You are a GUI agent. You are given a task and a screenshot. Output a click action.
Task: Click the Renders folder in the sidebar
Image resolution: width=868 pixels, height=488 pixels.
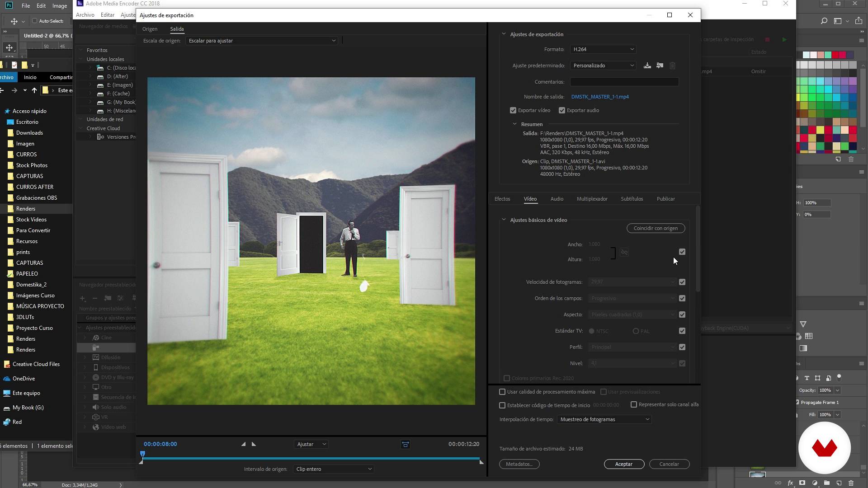coord(26,209)
